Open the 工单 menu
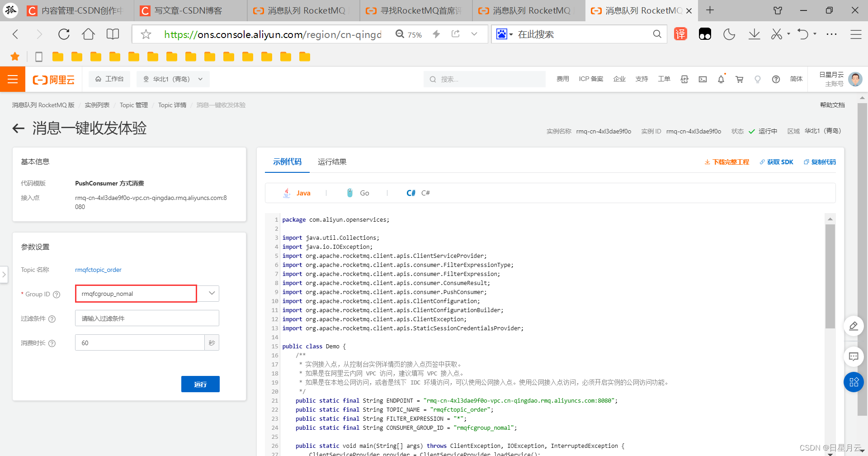Viewport: 868px width, 456px height. click(x=664, y=79)
